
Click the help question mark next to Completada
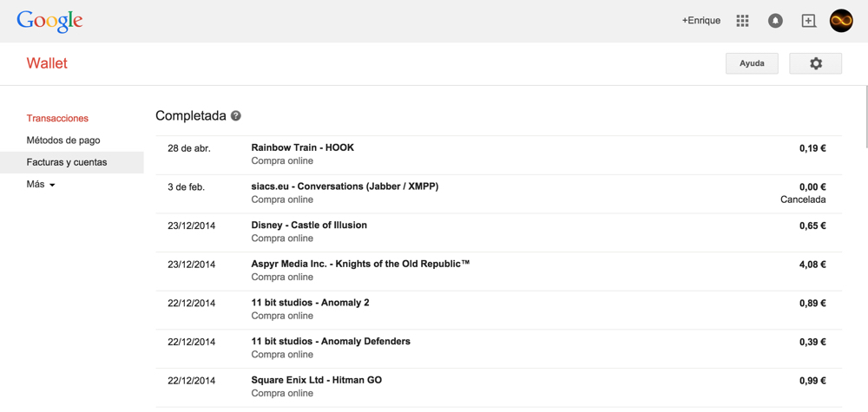coord(236,116)
